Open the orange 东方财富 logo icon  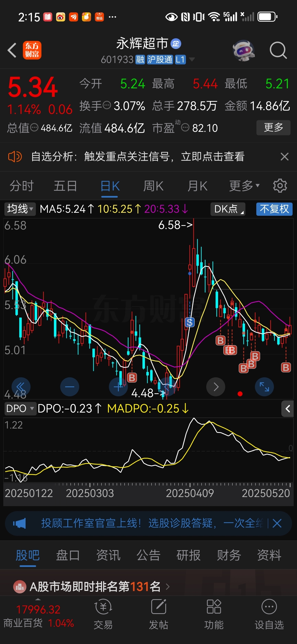32,50
